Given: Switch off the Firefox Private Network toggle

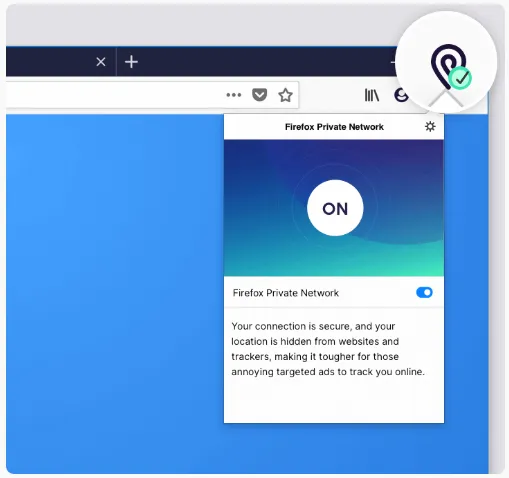Looking at the screenshot, I should (x=424, y=293).
